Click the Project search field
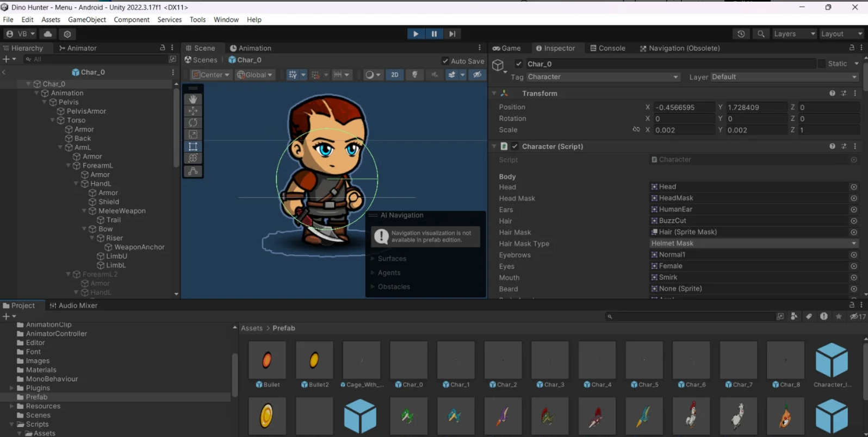The image size is (868, 437). click(693, 316)
